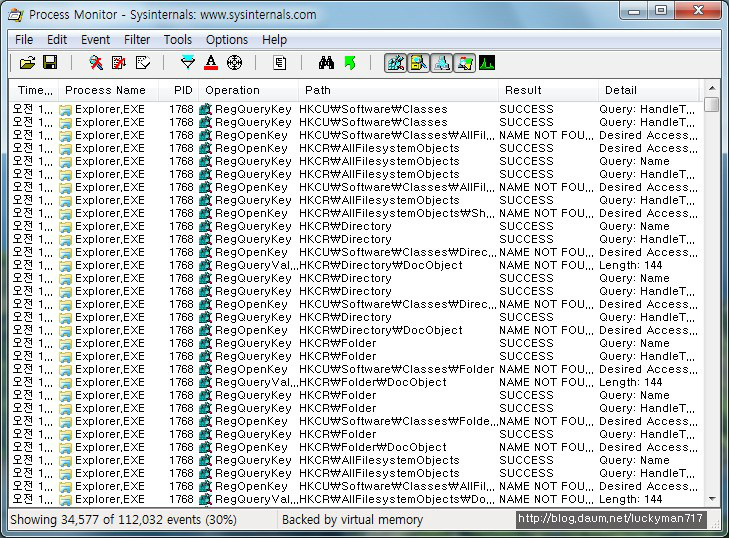Click the vertical scrollbar up arrow
Image resolution: width=729 pixels, height=538 pixels.
click(x=711, y=88)
